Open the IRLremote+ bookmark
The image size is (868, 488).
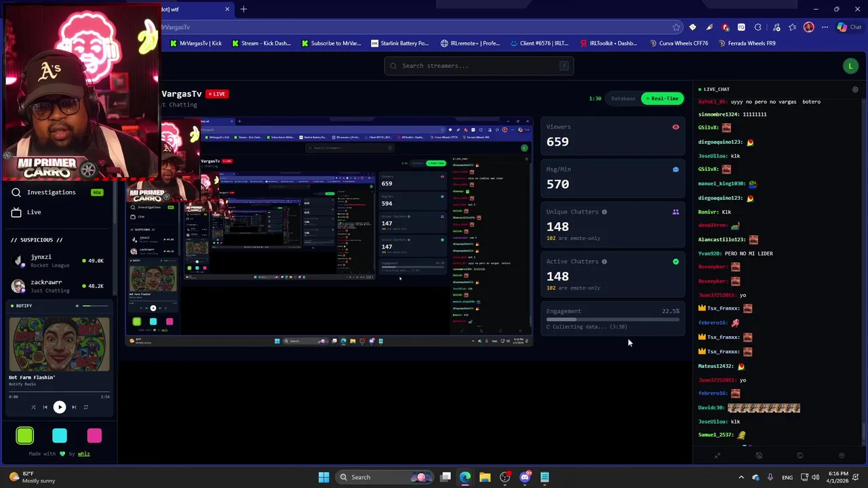470,43
